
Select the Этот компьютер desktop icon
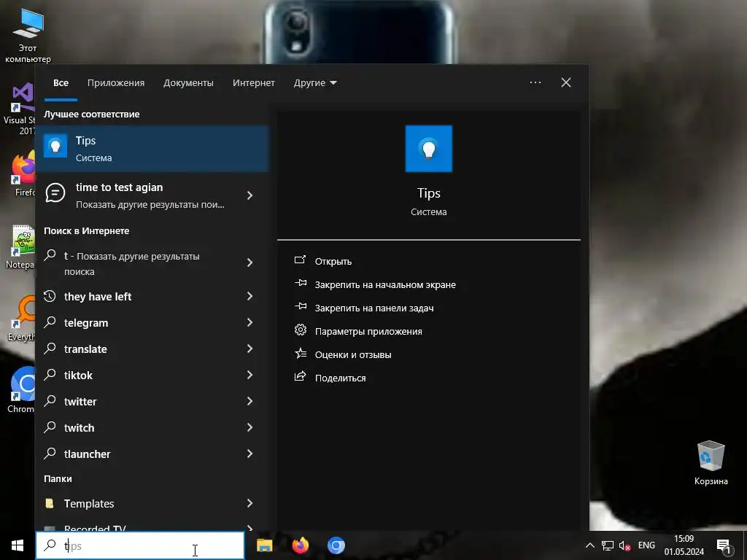pyautogui.click(x=28, y=35)
